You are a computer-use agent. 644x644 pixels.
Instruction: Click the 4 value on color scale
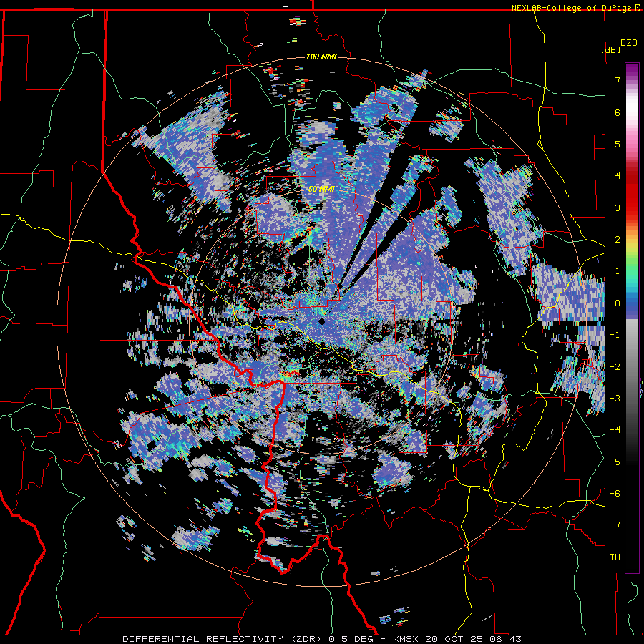(x=618, y=176)
